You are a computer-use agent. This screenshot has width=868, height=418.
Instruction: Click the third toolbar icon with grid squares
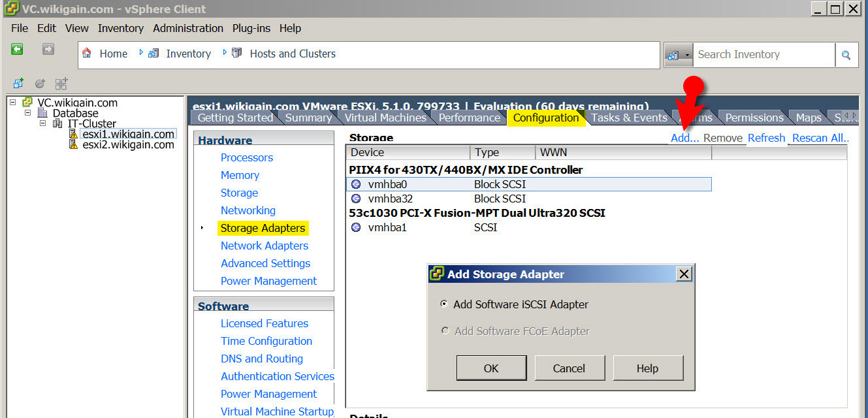[61, 83]
